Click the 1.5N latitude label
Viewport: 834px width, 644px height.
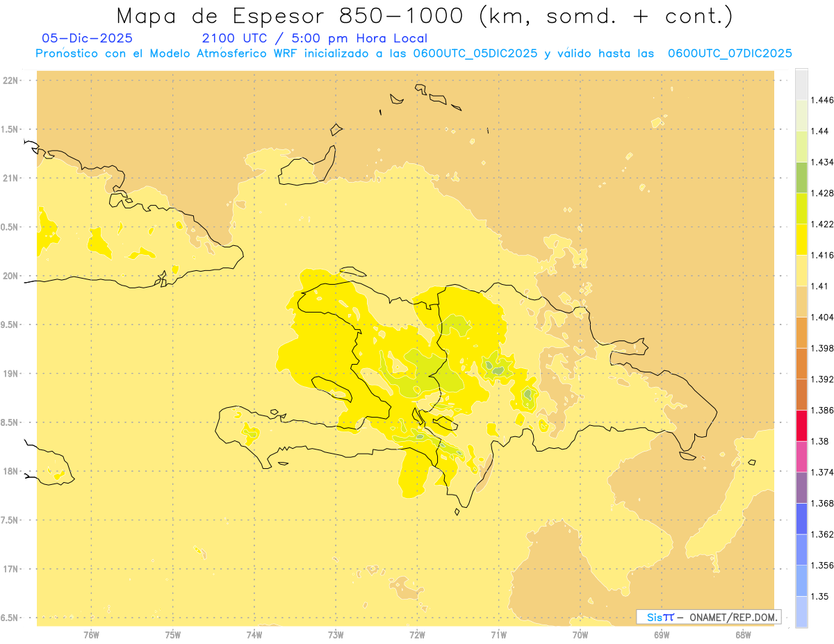pos(10,130)
